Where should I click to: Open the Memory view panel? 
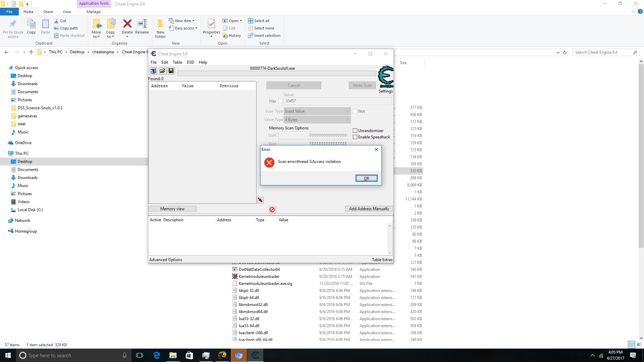pyautogui.click(x=172, y=208)
